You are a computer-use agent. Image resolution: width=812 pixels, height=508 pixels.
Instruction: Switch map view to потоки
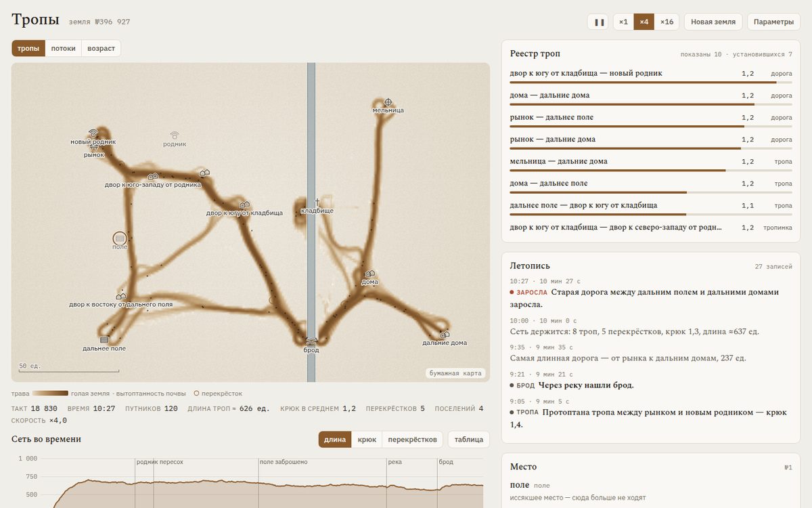[63, 48]
